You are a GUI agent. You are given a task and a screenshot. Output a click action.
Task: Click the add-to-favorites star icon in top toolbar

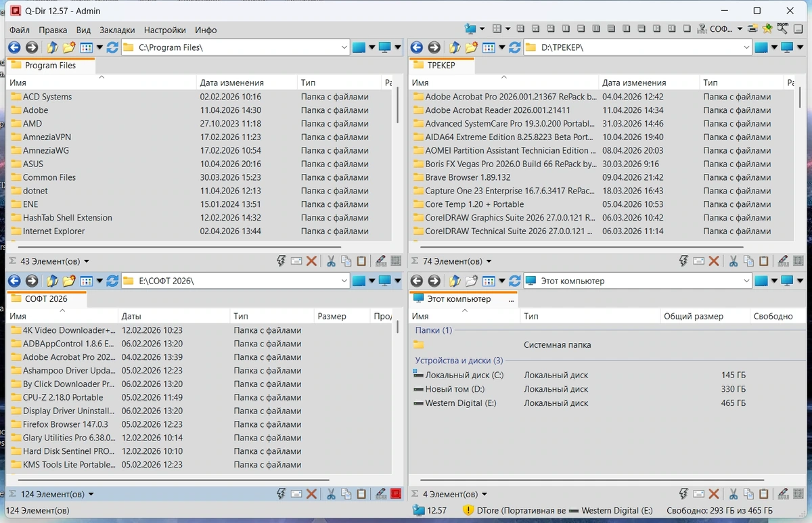tap(767, 28)
